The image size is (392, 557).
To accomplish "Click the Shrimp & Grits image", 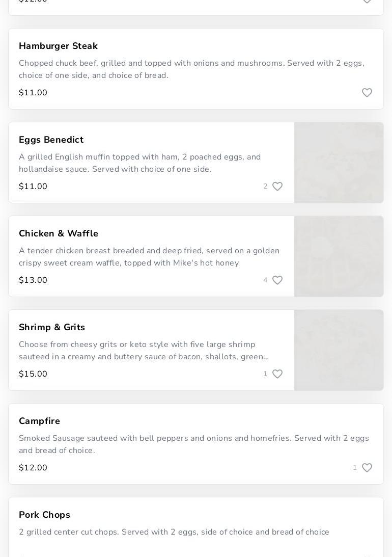I will click(339, 350).
